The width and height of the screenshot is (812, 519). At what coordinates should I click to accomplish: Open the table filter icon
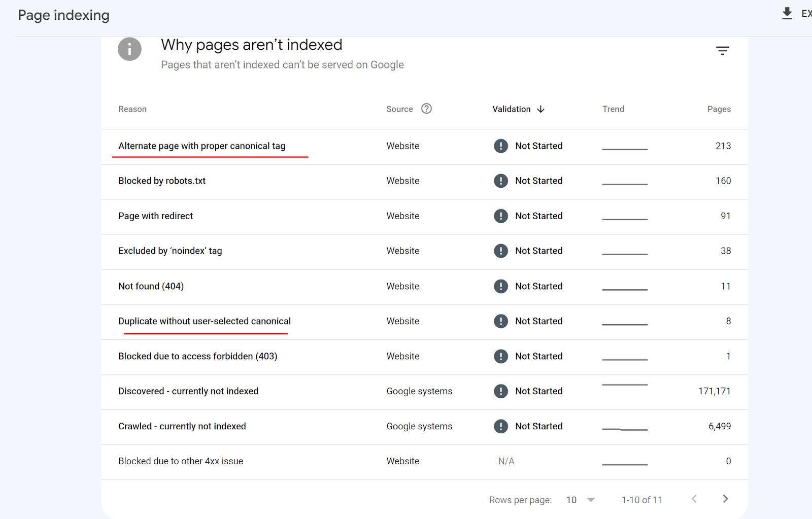coord(722,51)
